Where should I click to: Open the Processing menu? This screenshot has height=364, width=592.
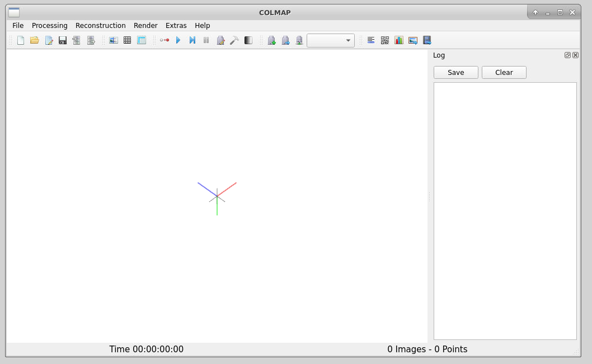coord(50,25)
